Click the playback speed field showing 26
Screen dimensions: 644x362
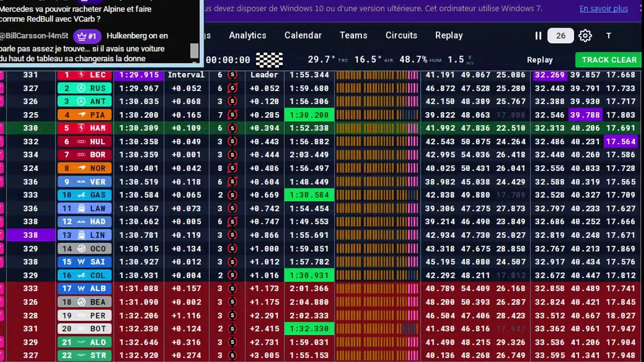click(560, 36)
